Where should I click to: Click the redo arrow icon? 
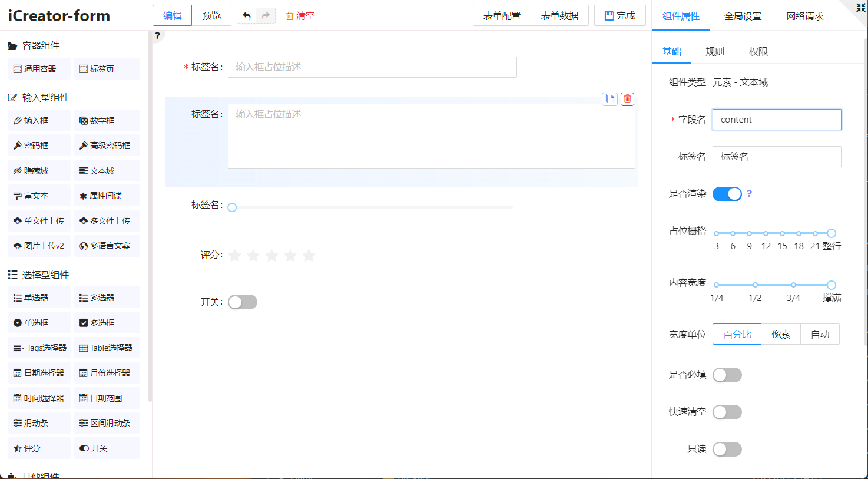(x=266, y=16)
